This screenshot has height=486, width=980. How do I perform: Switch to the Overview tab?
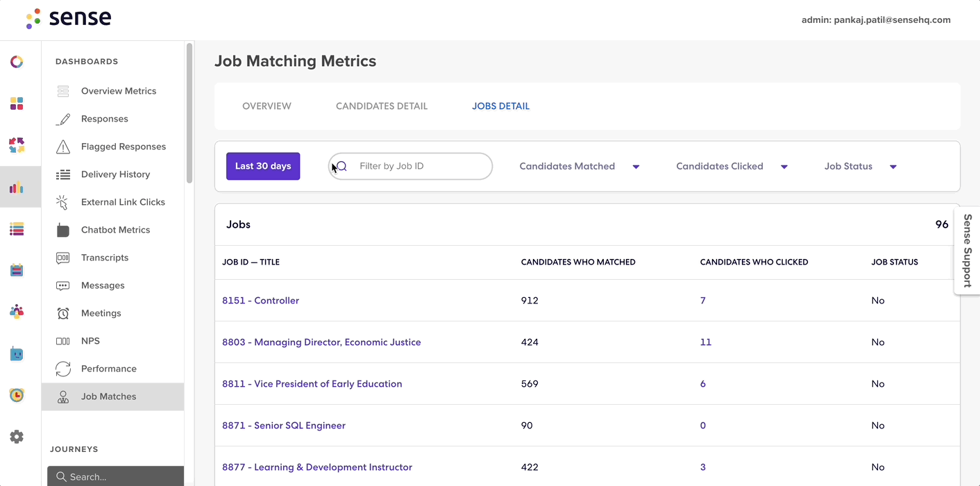(x=267, y=106)
